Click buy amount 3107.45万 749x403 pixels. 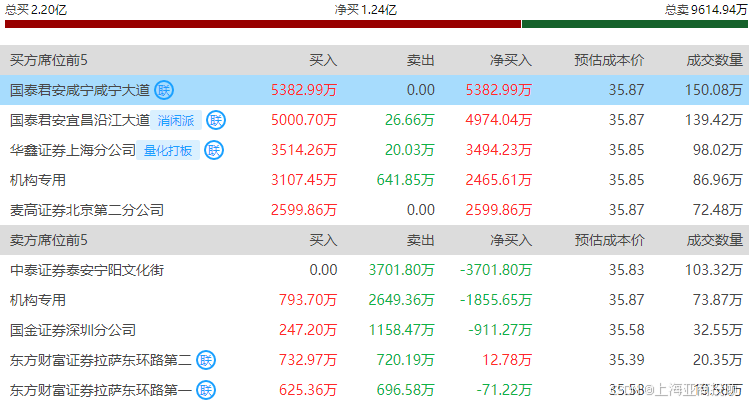(304, 180)
